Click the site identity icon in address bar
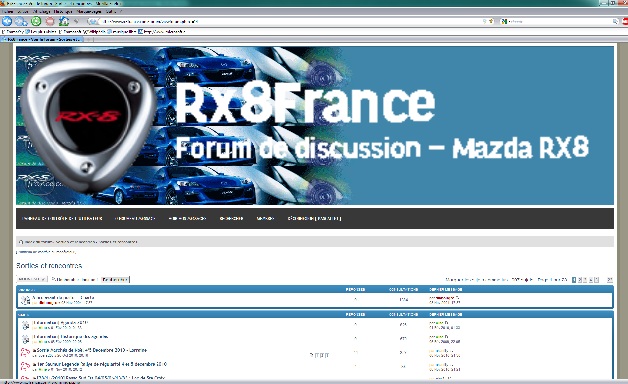Viewport: 628px width, 384px height. [93, 22]
